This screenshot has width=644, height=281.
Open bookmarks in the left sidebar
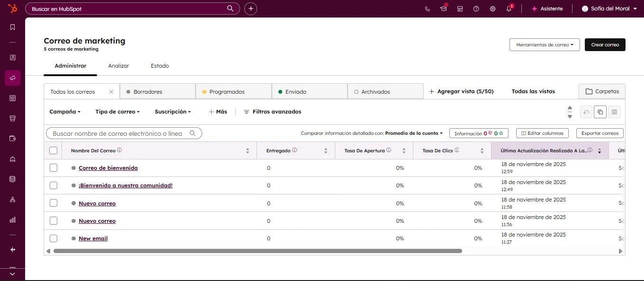(12, 27)
